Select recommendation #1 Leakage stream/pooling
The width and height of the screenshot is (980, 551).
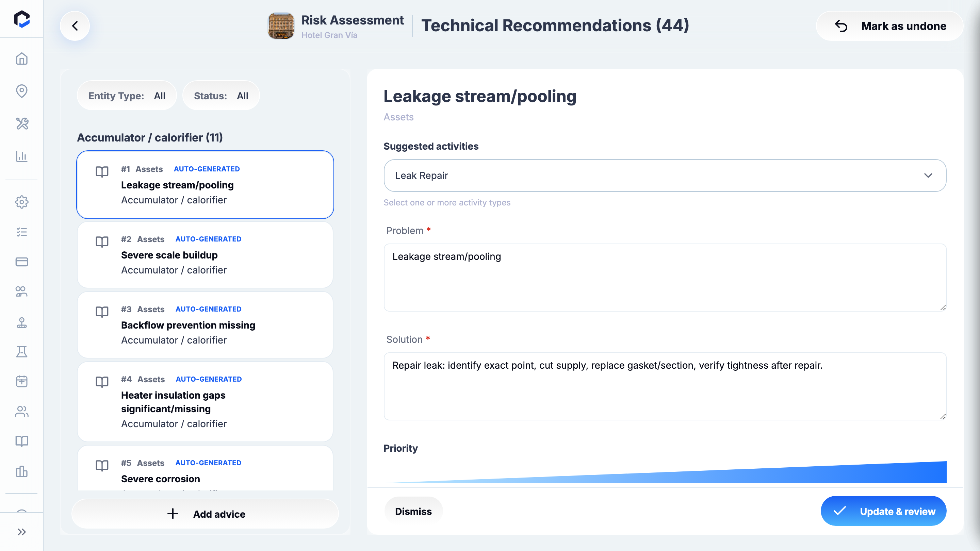(x=205, y=184)
